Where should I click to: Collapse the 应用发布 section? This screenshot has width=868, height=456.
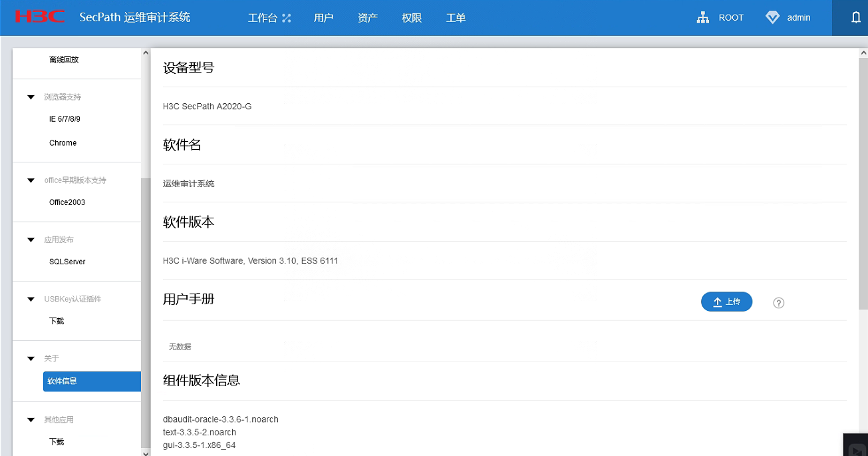point(31,240)
